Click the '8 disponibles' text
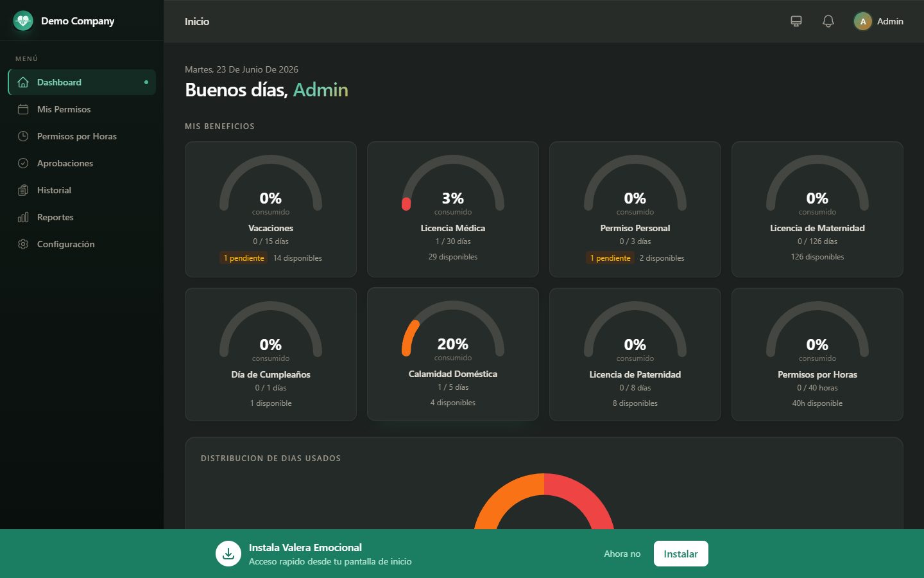The height and width of the screenshot is (578, 924). pyautogui.click(x=635, y=403)
